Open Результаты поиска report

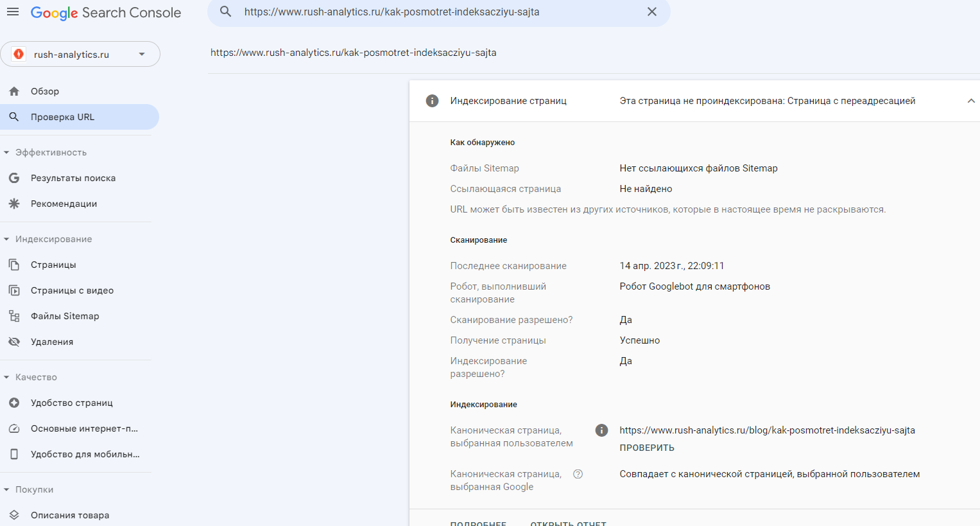coord(73,178)
